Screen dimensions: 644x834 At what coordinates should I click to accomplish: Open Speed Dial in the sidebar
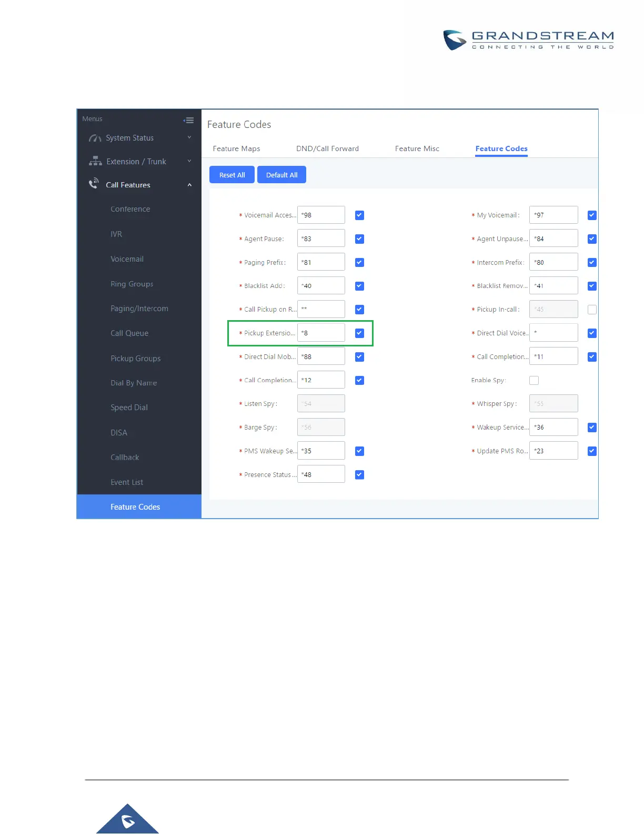click(x=129, y=408)
